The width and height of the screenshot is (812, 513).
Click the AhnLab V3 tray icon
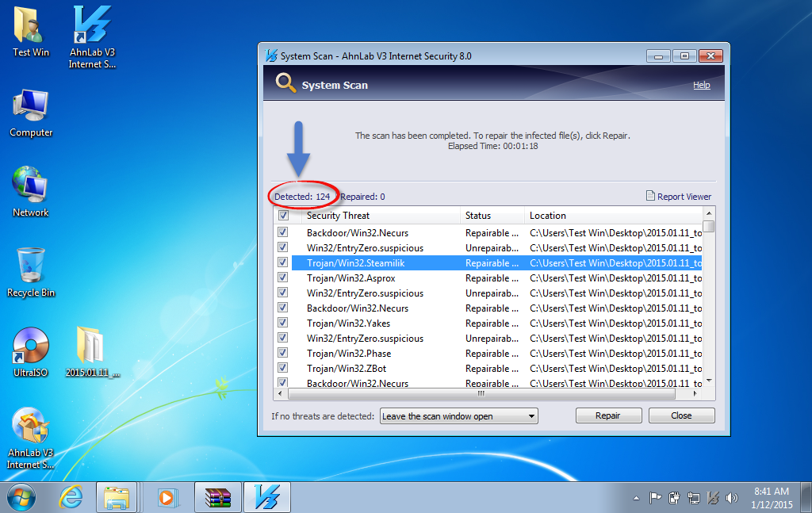(713, 498)
